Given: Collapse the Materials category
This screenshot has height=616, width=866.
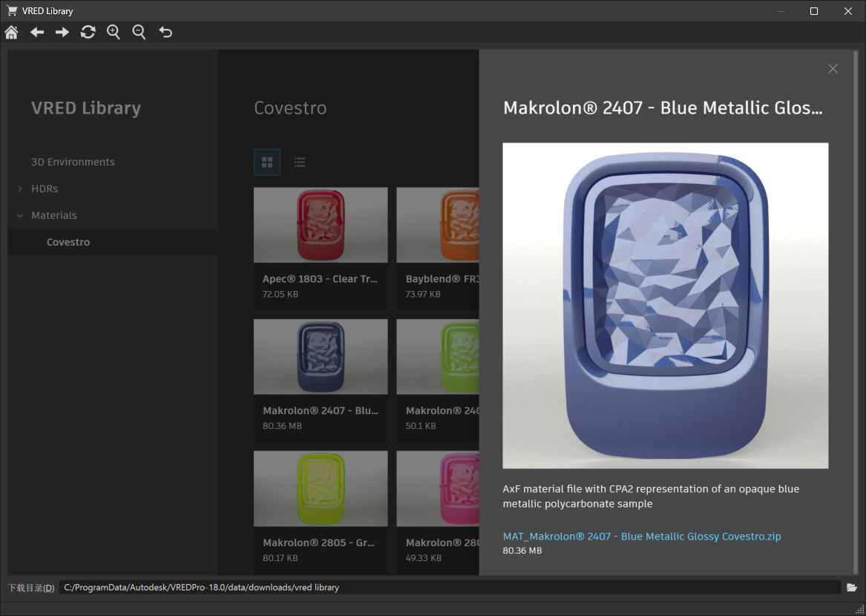Looking at the screenshot, I should click(x=20, y=215).
